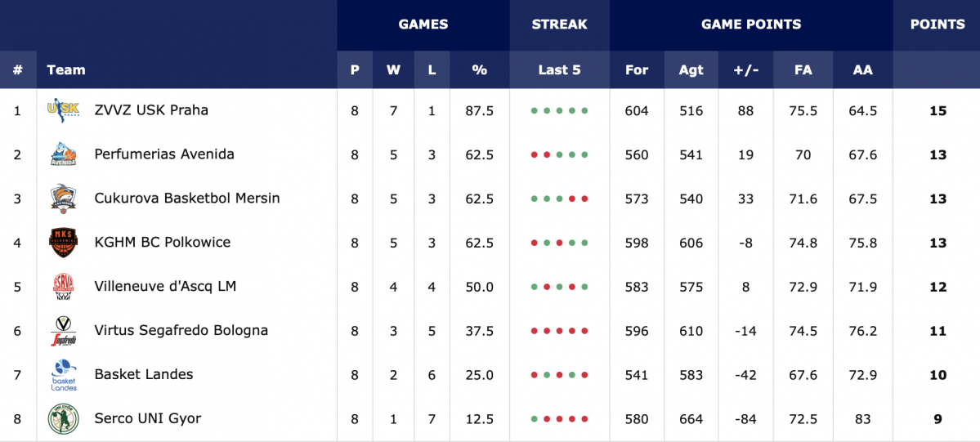Click the Last 5 column header
980x442 pixels.
[x=559, y=69]
